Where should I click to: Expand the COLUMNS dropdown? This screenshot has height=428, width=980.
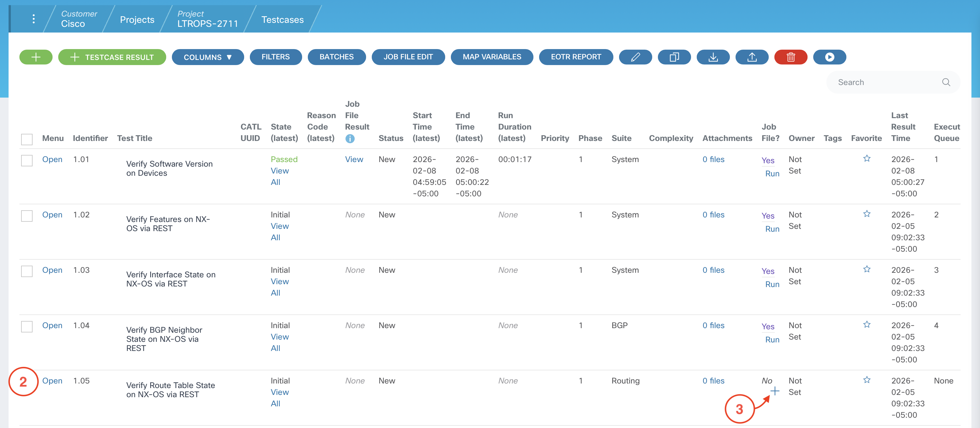pos(207,57)
